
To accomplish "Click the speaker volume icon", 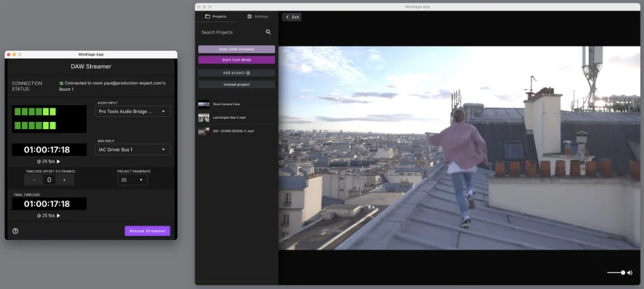I will (630, 273).
